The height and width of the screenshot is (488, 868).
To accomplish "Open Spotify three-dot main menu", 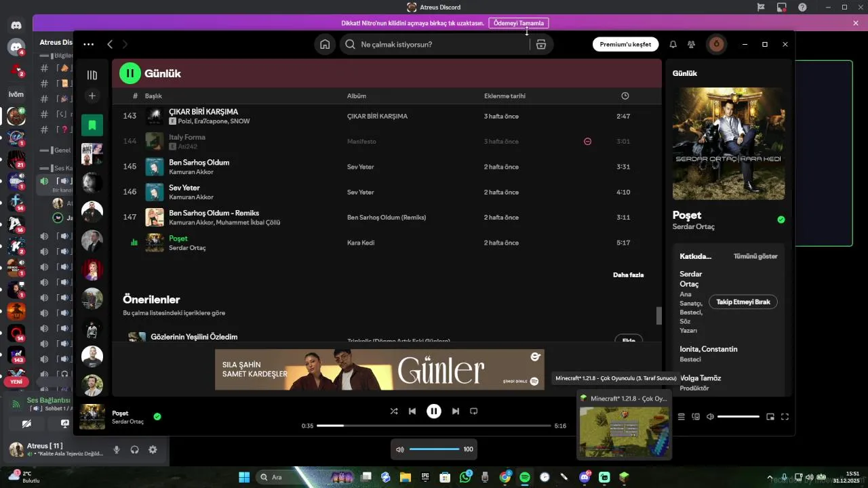I will [89, 44].
